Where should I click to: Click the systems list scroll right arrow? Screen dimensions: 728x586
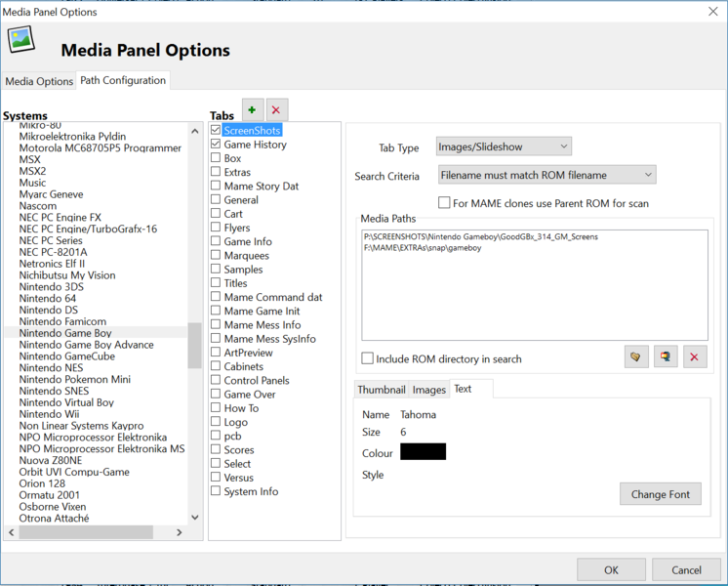[x=180, y=532]
